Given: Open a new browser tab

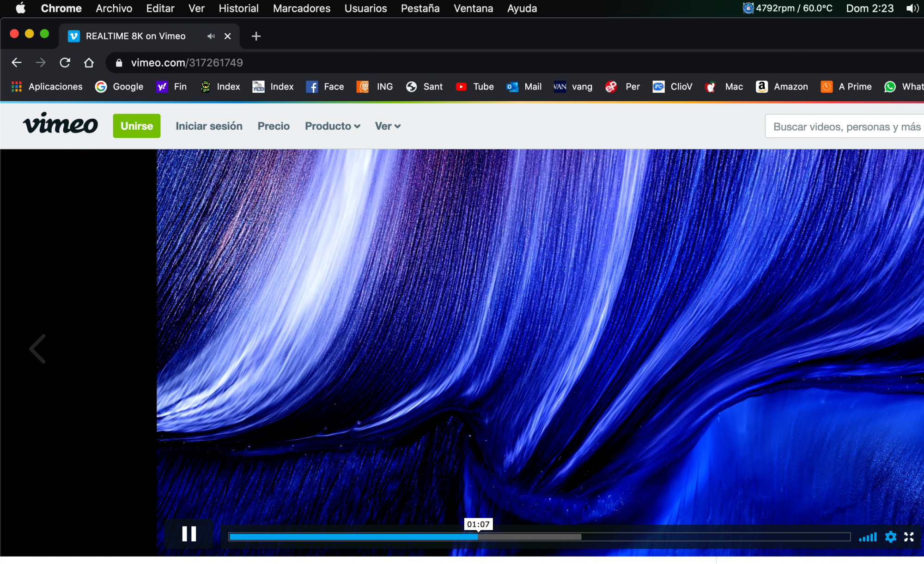Looking at the screenshot, I should [256, 36].
